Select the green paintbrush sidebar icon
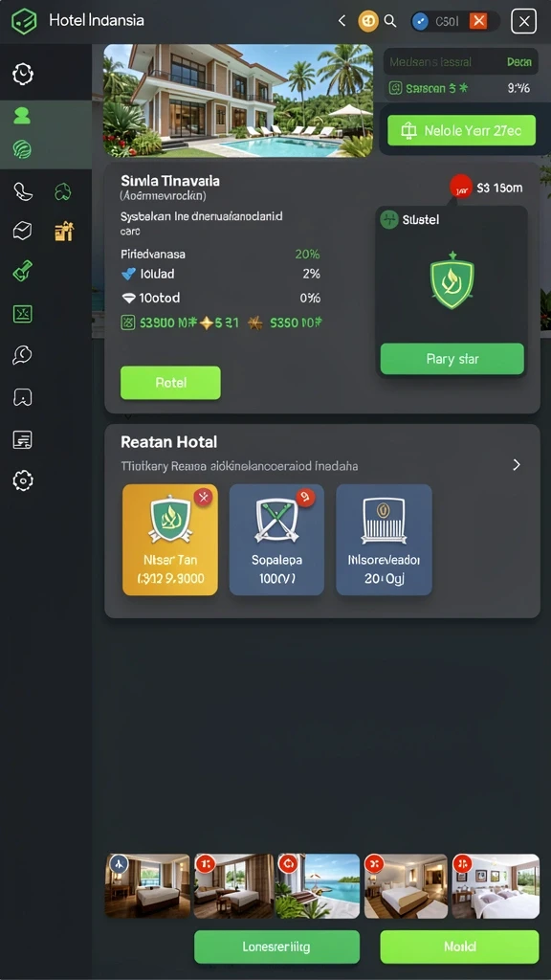The image size is (551, 980). point(23,272)
